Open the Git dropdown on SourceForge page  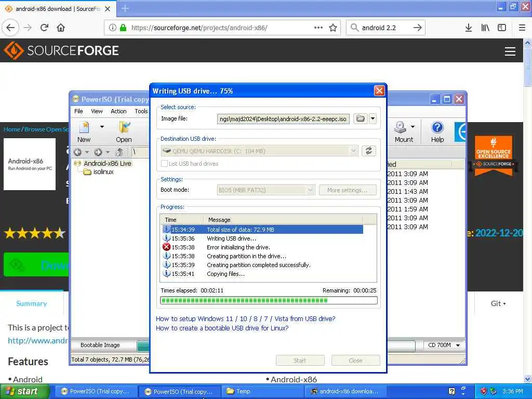pos(498,303)
